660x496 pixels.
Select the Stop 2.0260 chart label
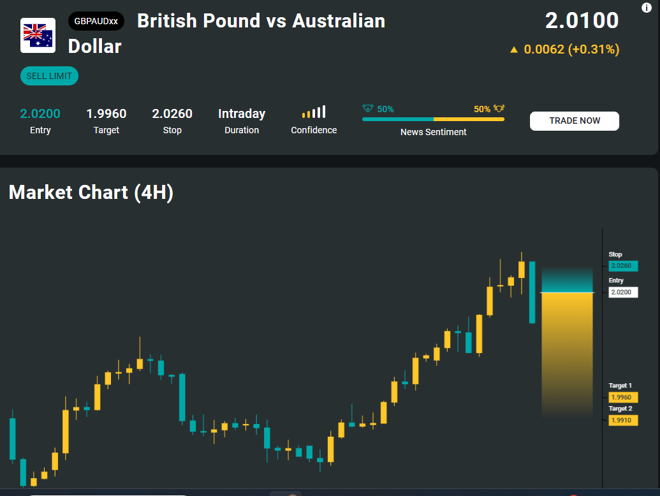tap(623, 266)
